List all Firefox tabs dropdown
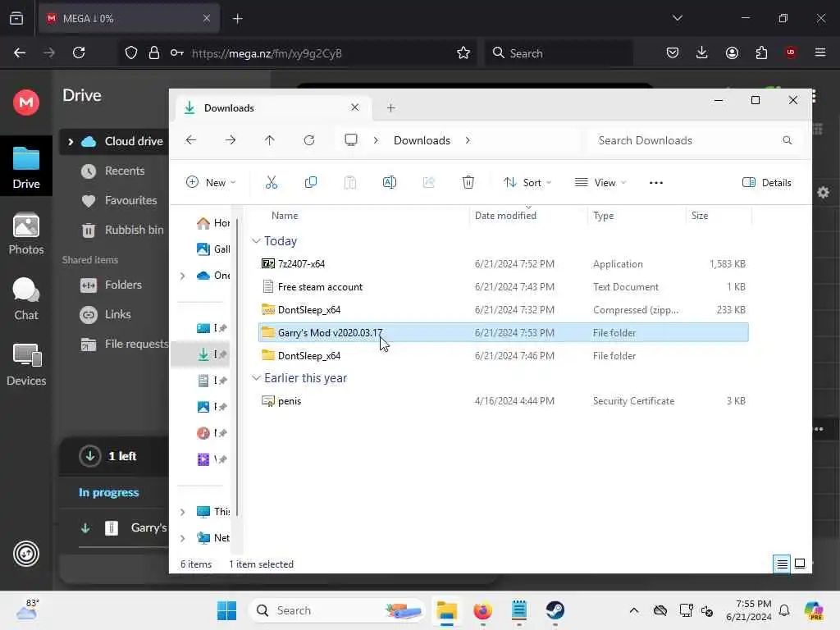 (677, 18)
